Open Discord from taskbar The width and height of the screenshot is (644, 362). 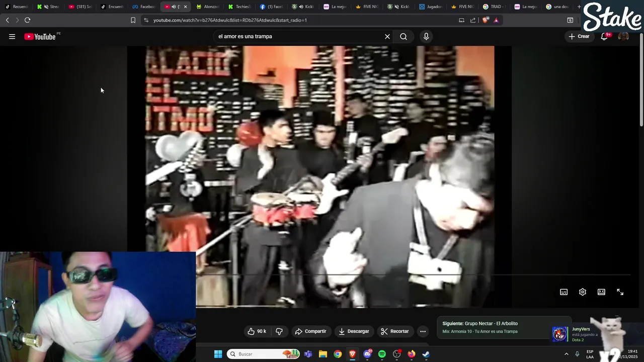pos(367,354)
